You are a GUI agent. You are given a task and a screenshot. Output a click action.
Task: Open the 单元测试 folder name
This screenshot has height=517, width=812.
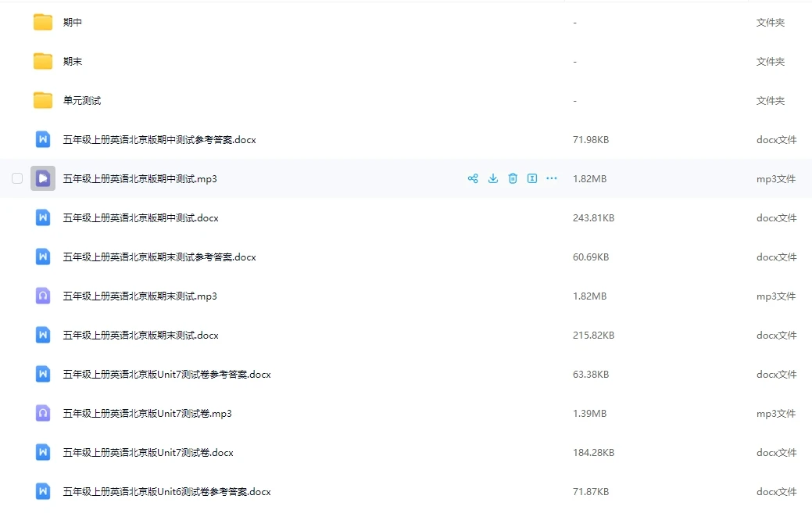82,100
